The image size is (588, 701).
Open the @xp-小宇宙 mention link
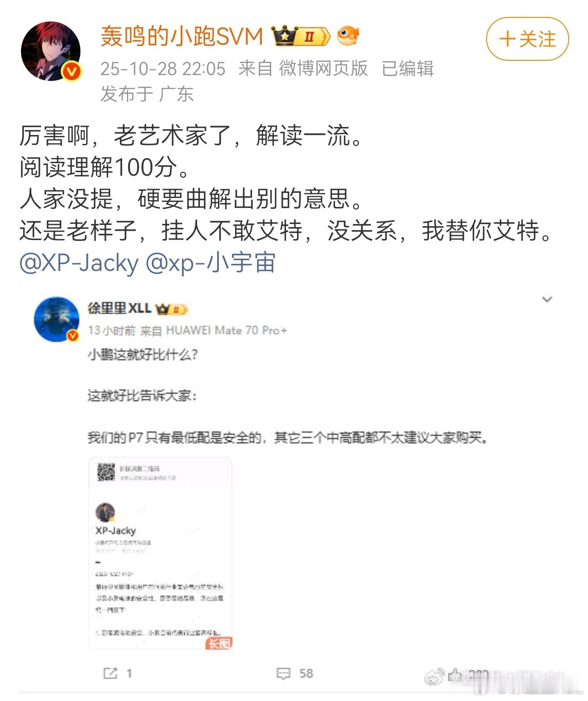(210, 263)
